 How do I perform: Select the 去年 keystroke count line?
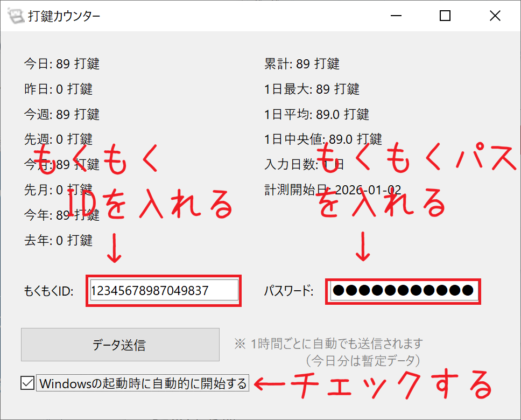pyautogui.click(x=58, y=240)
